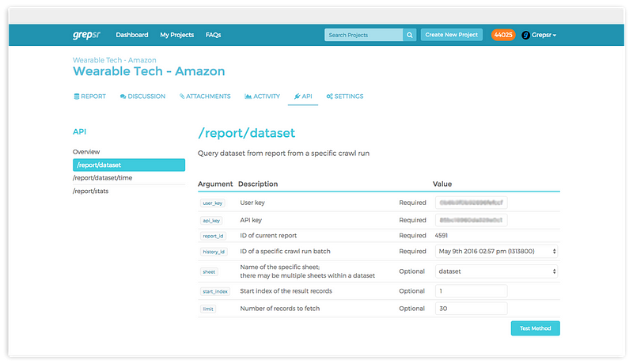Image resolution: width=633 pixels, height=364 pixels.
Task: Click the /report/dataset page heading
Action: pos(246,133)
